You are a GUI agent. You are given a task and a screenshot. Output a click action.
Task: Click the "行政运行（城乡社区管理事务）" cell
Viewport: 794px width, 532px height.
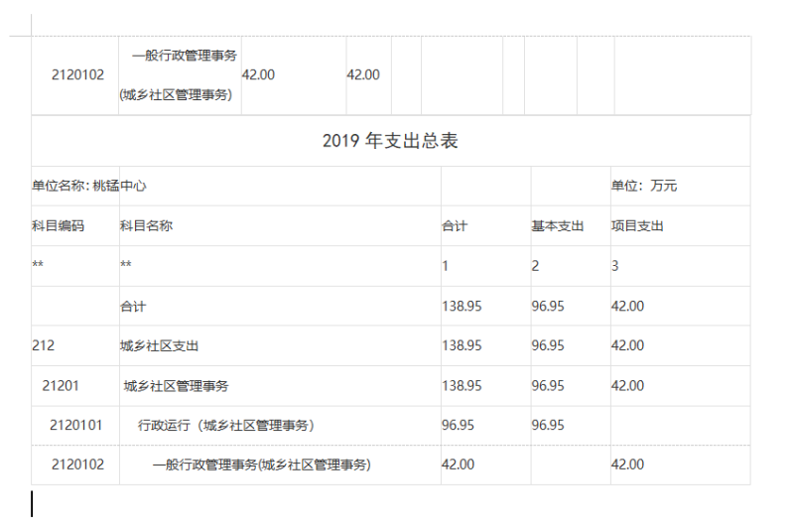click(225, 425)
